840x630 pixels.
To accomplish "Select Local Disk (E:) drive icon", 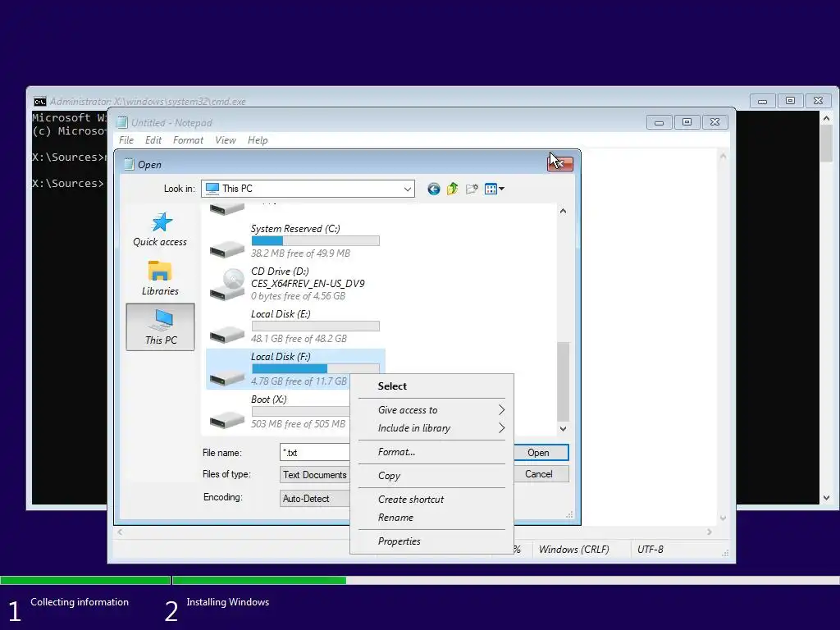I will [x=227, y=335].
